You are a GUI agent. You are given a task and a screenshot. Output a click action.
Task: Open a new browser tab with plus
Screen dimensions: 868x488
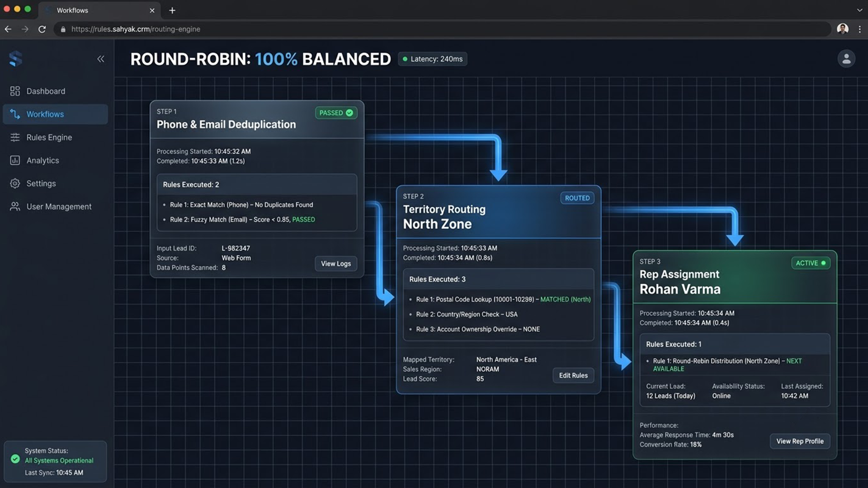click(x=172, y=10)
